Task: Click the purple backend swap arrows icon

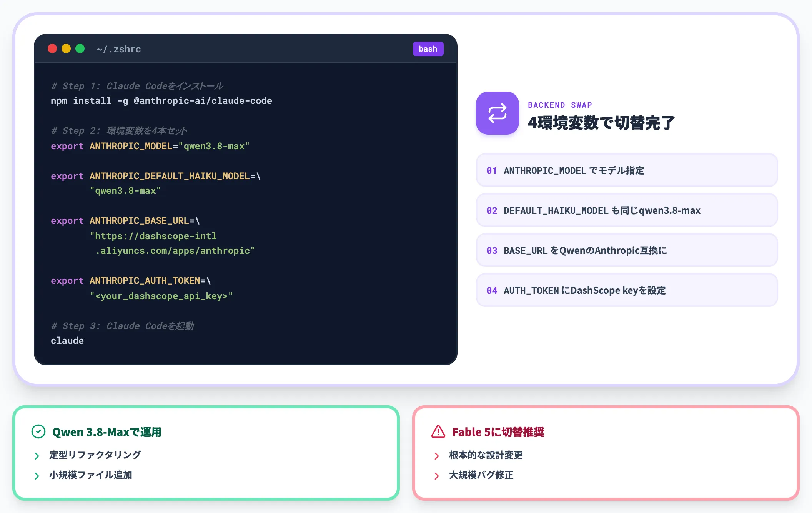Action: click(497, 113)
